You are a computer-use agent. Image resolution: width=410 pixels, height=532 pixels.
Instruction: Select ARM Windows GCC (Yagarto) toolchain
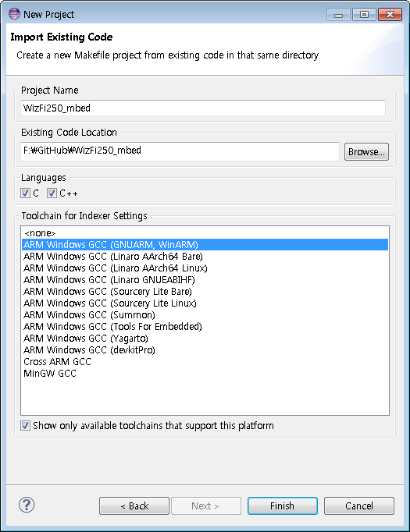(205, 339)
